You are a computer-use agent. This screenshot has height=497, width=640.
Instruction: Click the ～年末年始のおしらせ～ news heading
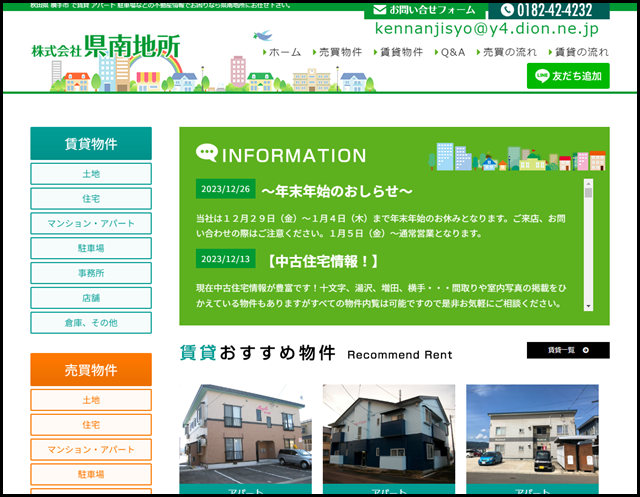(337, 191)
